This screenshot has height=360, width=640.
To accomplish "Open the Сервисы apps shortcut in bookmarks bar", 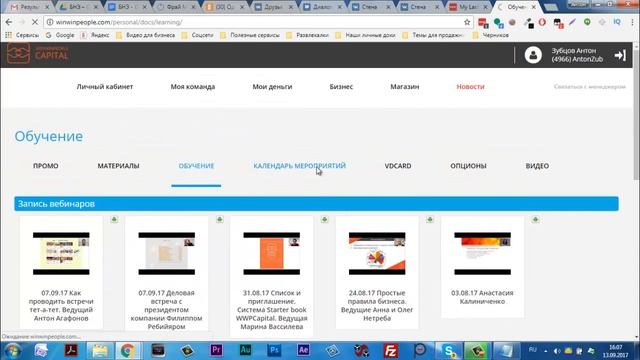I will pos(22,35).
